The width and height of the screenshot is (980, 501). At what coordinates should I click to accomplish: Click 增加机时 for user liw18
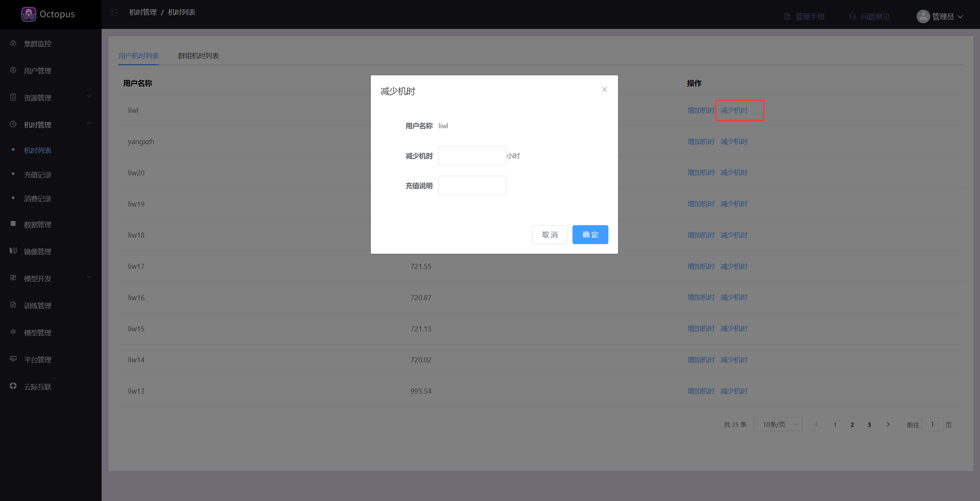coord(701,235)
